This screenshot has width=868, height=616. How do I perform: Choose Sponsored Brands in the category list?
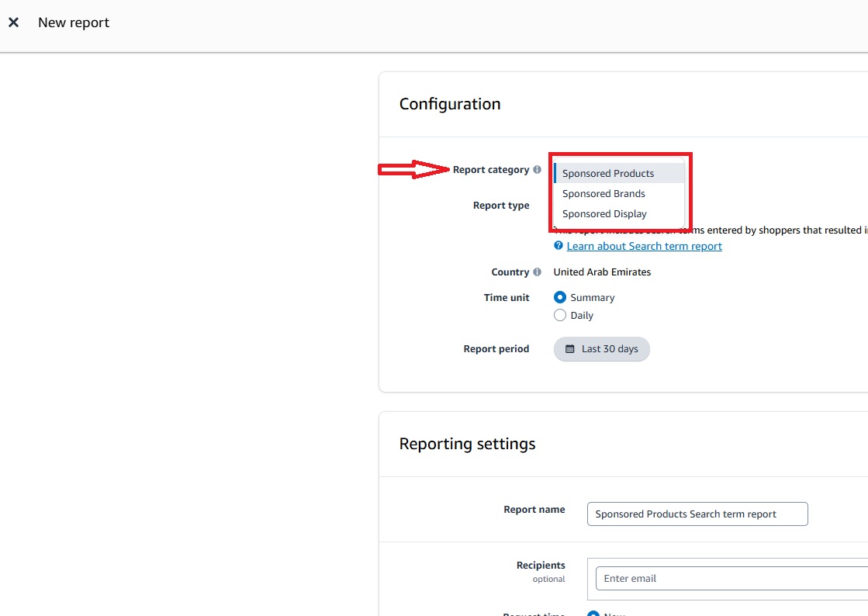tap(620, 194)
